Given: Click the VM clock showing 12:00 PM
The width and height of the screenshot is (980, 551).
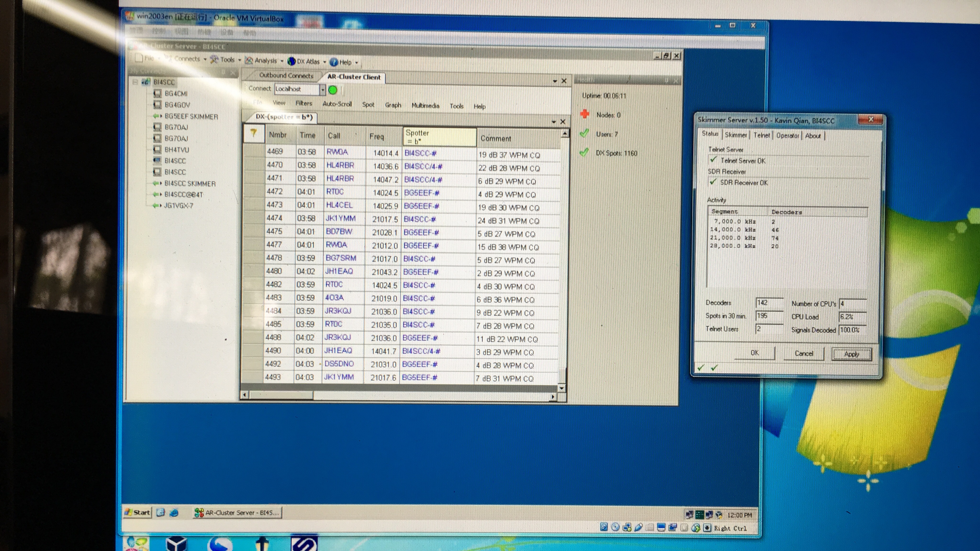Looking at the screenshot, I should [x=739, y=515].
